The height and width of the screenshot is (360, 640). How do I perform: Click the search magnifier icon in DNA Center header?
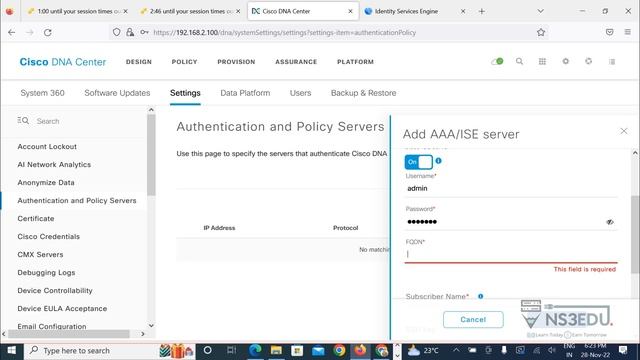pyautogui.click(x=519, y=61)
